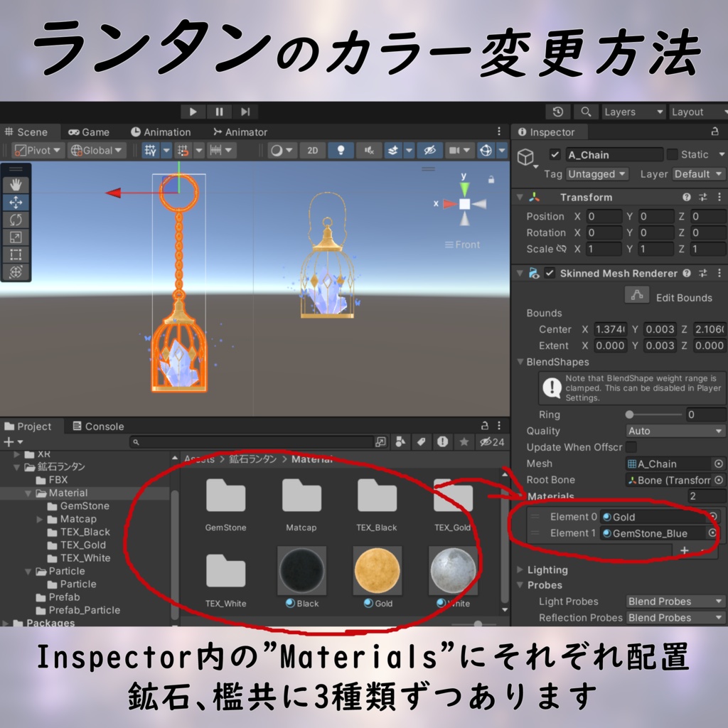
Task: Click the Gizmos sphere icon
Action: coord(486,151)
